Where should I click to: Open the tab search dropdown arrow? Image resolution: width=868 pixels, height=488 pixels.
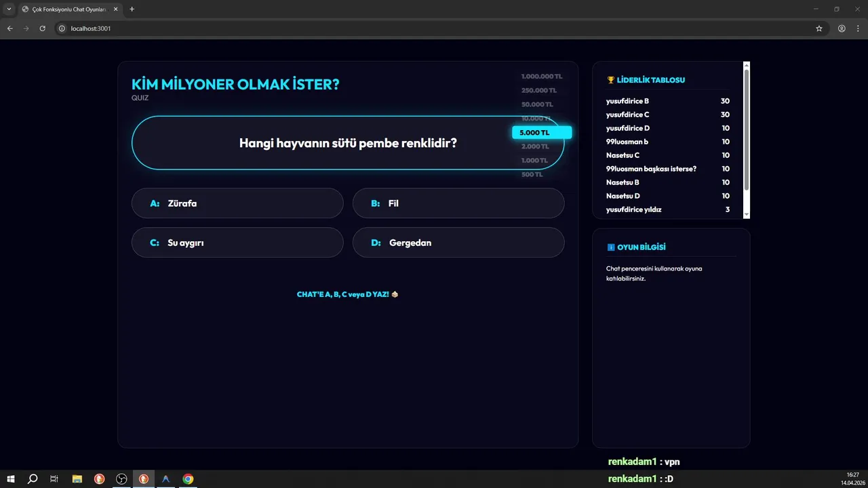pyautogui.click(x=9, y=9)
